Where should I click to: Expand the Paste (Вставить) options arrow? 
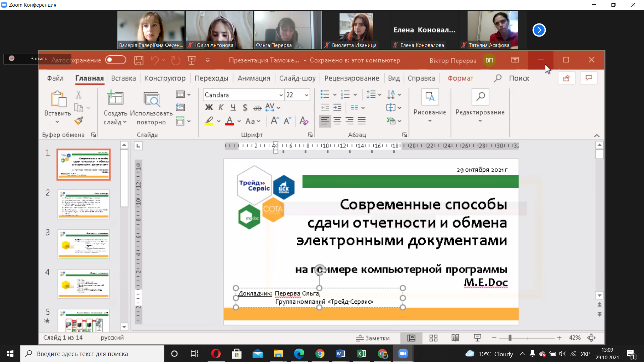click(57, 122)
